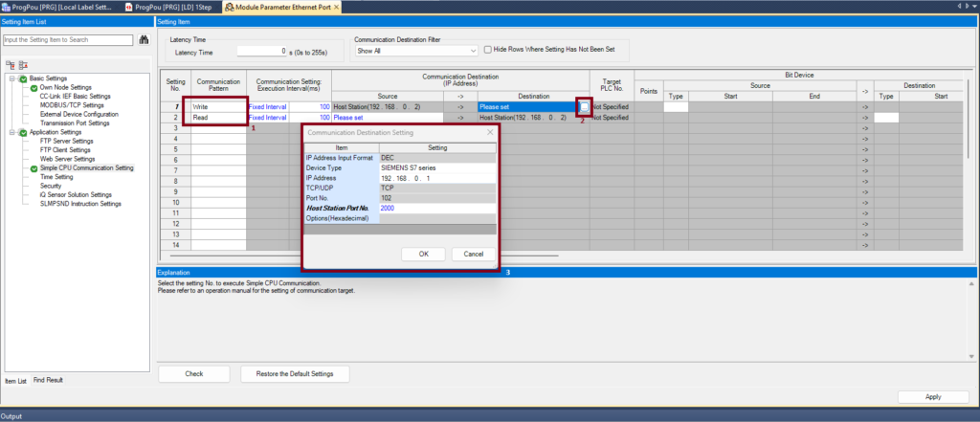Image resolution: width=980 pixels, height=422 pixels.
Task: Collapse the Basic Settings tree node
Action: point(11,78)
